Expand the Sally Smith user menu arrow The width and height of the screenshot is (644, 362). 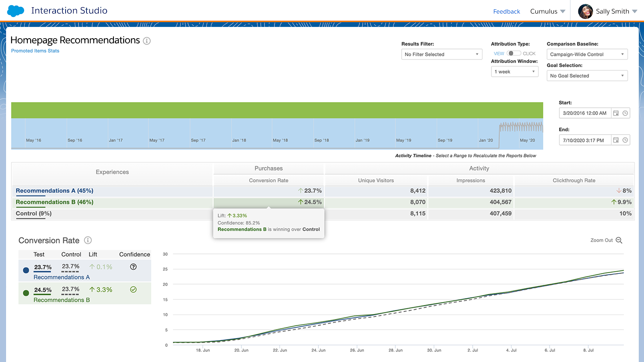(635, 11)
